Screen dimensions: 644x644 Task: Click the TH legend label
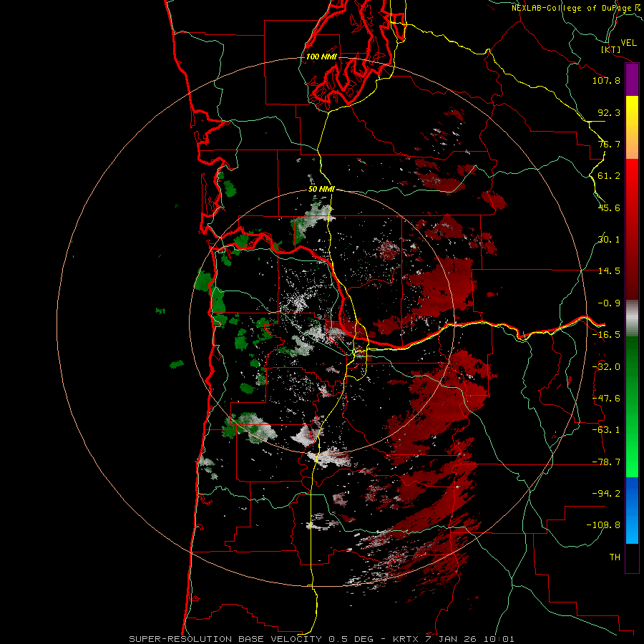point(615,557)
